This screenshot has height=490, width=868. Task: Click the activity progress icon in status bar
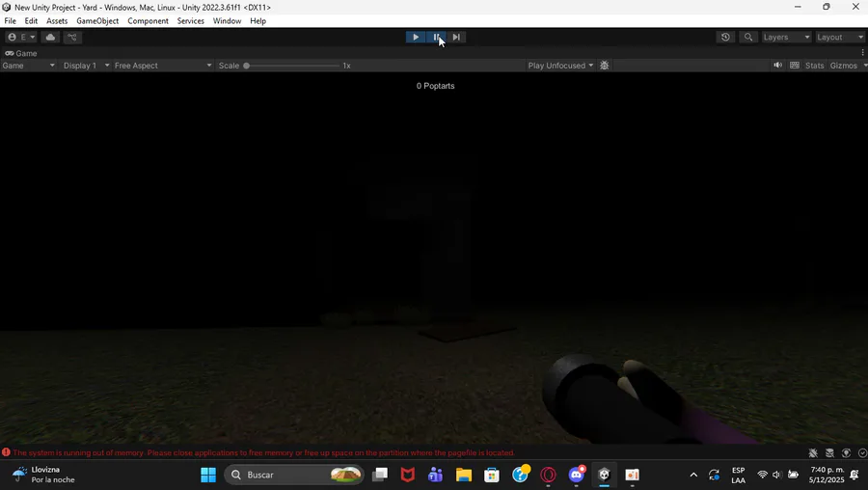click(x=862, y=453)
